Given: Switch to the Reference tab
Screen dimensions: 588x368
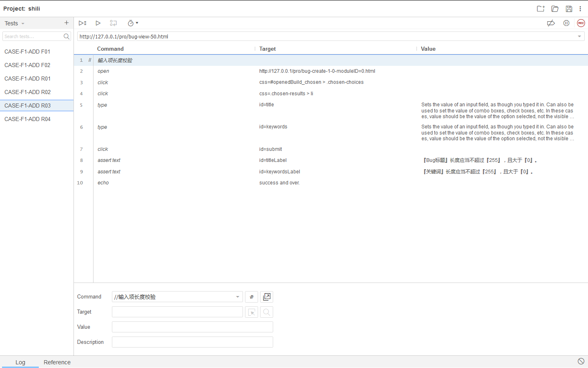Looking at the screenshot, I should pos(57,362).
